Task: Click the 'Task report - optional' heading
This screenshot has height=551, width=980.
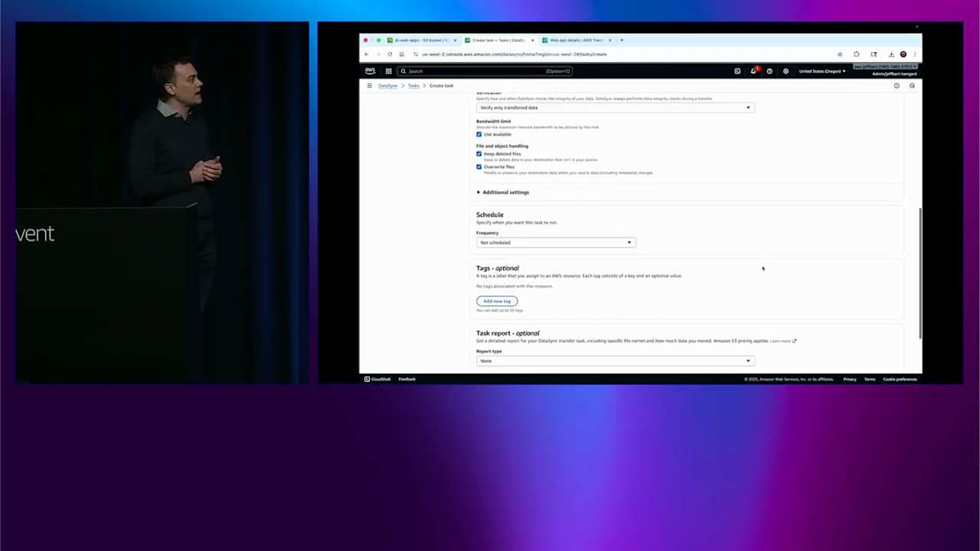Action: tap(508, 333)
